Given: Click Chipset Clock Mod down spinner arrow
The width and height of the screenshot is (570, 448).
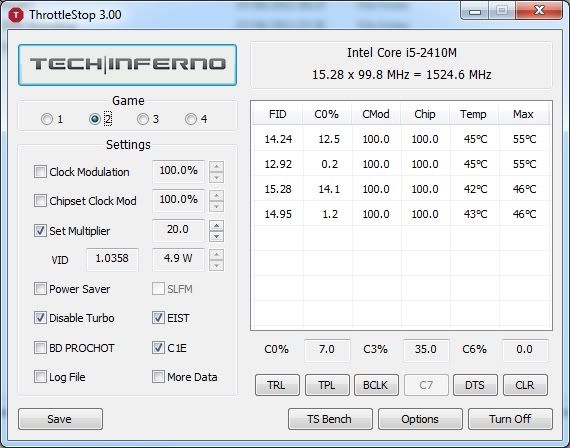Looking at the screenshot, I should click(217, 207).
